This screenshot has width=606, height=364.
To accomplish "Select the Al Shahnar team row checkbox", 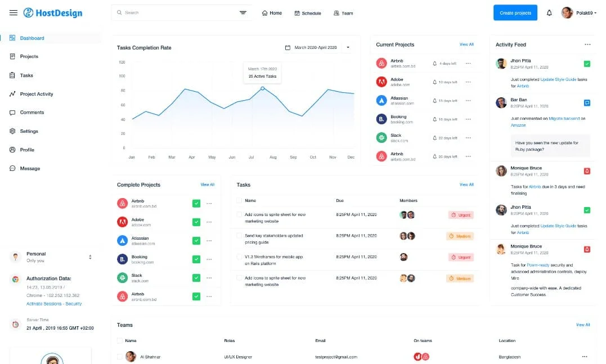I will (x=119, y=357).
